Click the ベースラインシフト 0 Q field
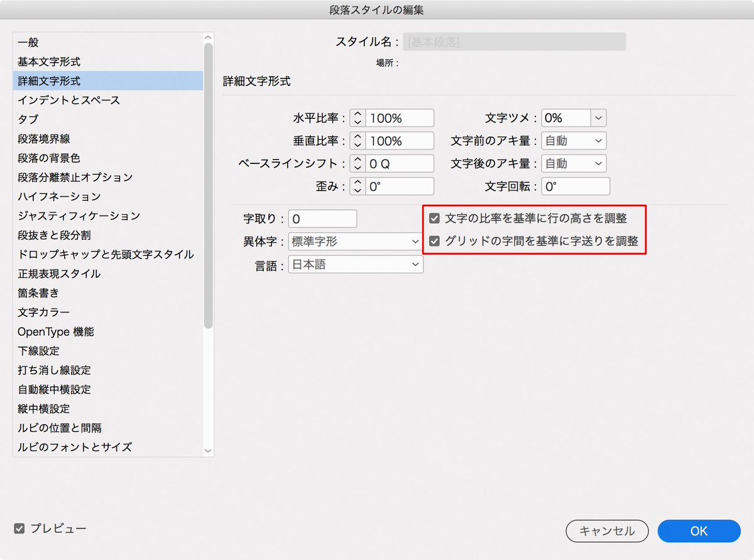The height and width of the screenshot is (560, 754). point(400,163)
